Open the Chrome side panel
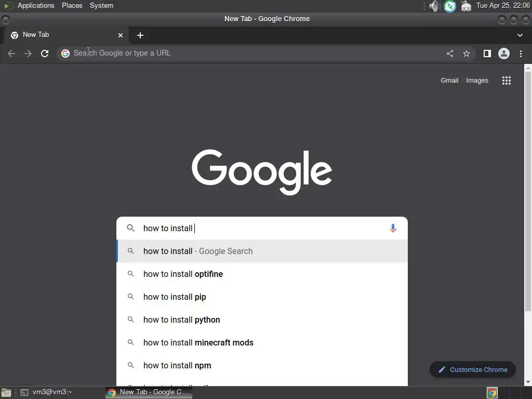 (487, 54)
